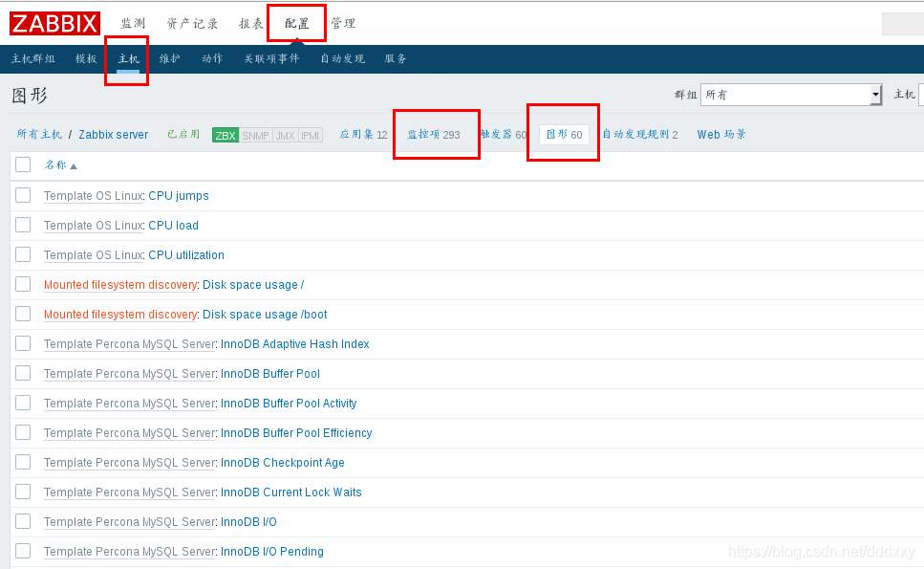Click the ZABBIX logo
Viewport: 924px width, 569px height.
click(54, 24)
